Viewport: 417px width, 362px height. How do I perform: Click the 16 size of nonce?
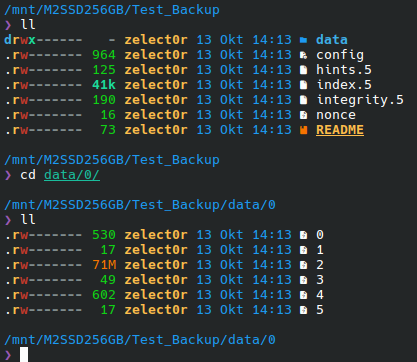pyautogui.click(x=108, y=115)
